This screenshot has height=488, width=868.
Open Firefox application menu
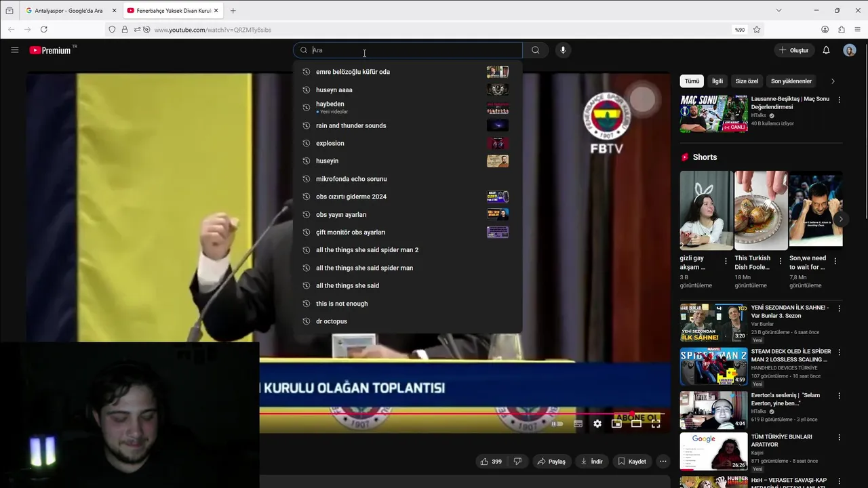coord(858,29)
